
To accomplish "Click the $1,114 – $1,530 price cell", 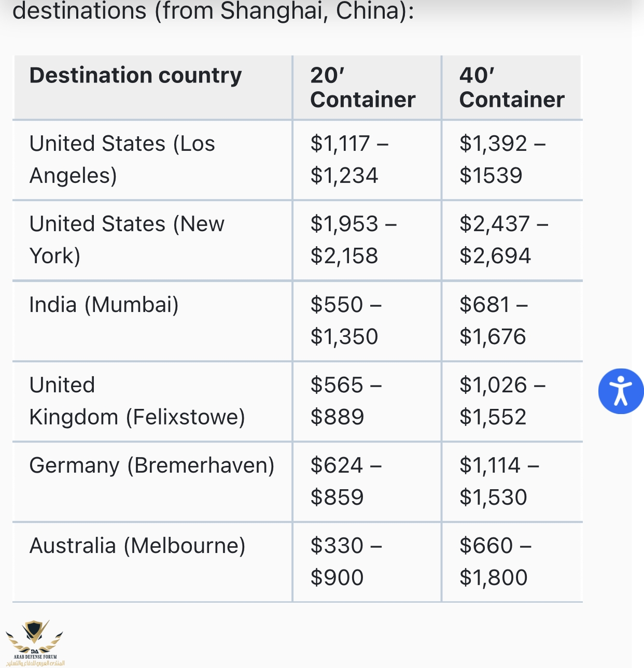I will pos(499,481).
